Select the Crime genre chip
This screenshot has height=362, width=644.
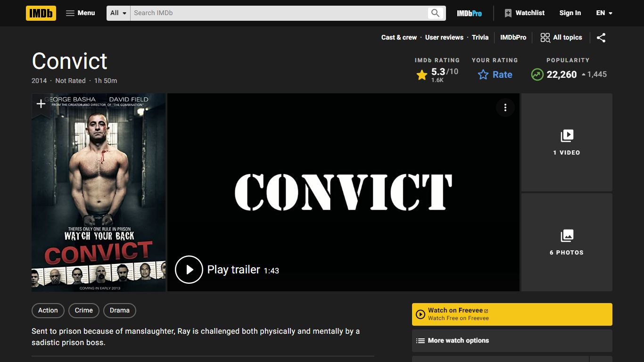[x=83, y=310]
